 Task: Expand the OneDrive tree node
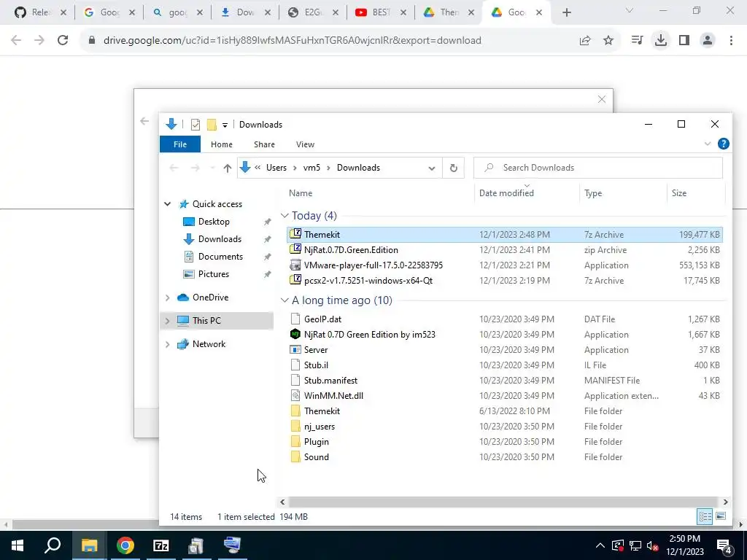[167, 297]
